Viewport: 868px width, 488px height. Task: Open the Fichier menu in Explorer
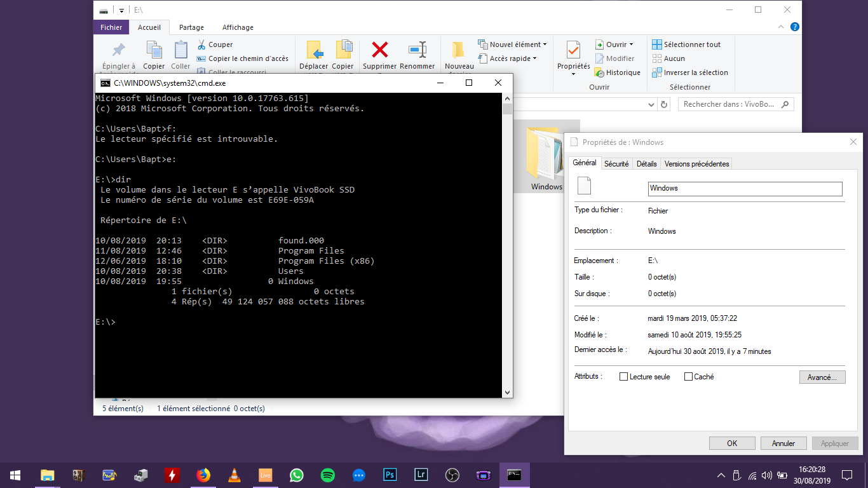[x=111, y=27]
